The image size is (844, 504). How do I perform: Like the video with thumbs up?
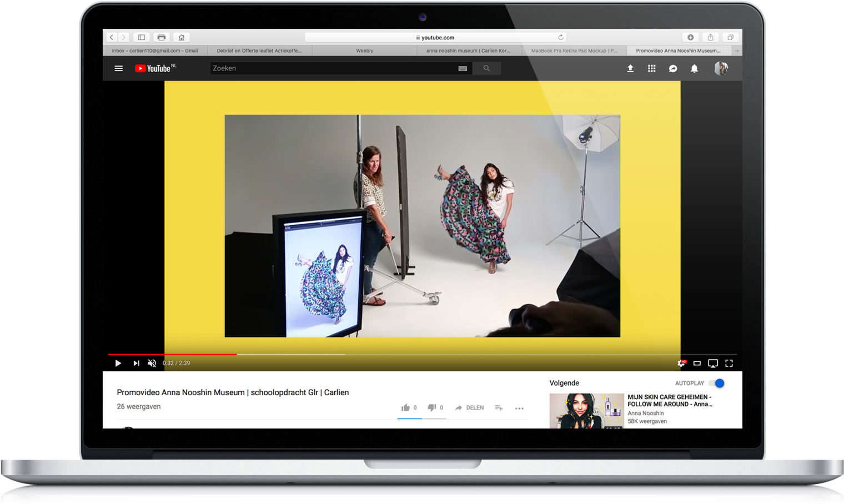pyautogui.click(x=405, y=407)
